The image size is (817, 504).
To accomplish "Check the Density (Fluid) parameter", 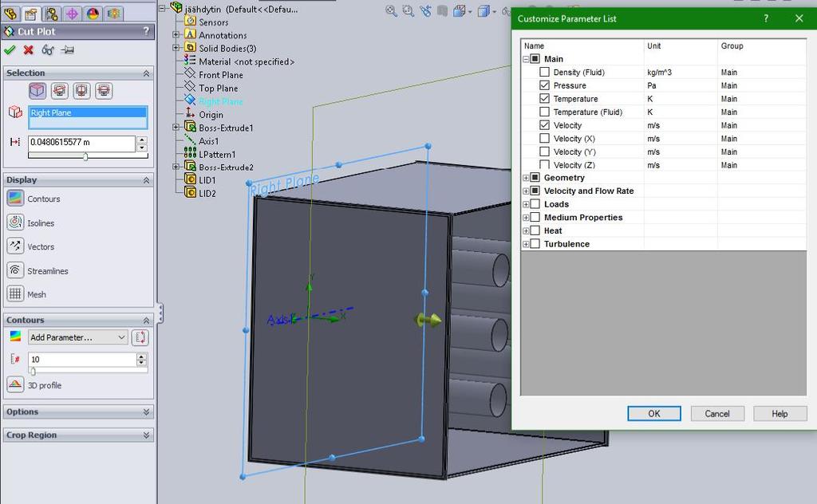I will [x=544, y=72].
